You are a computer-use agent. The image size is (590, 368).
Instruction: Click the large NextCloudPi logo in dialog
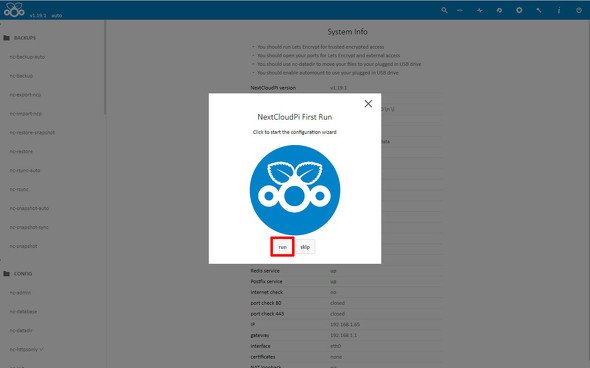point(295,190)
